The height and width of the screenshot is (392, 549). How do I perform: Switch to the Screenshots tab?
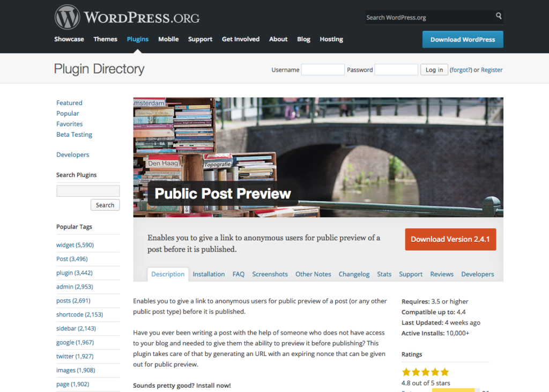click(x=270, y=275)
